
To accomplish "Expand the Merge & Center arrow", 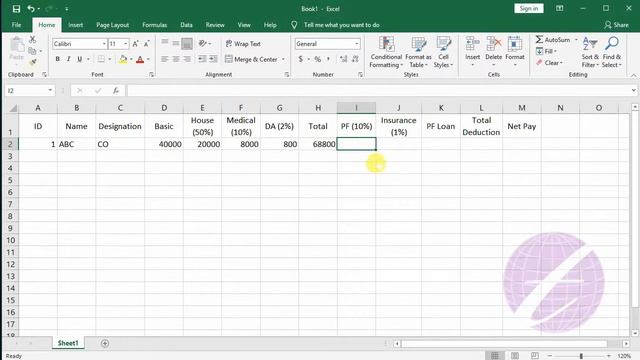I will coord(283,60).
